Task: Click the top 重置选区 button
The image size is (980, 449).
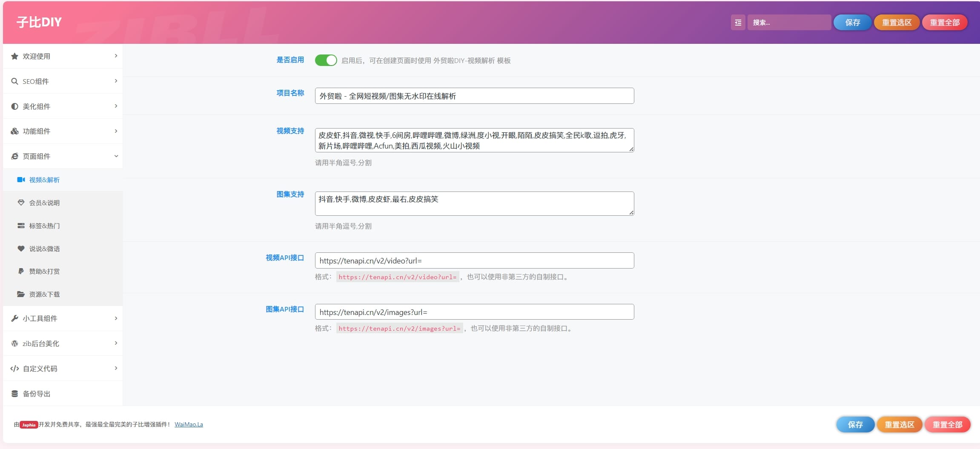Action: (897, 23)
